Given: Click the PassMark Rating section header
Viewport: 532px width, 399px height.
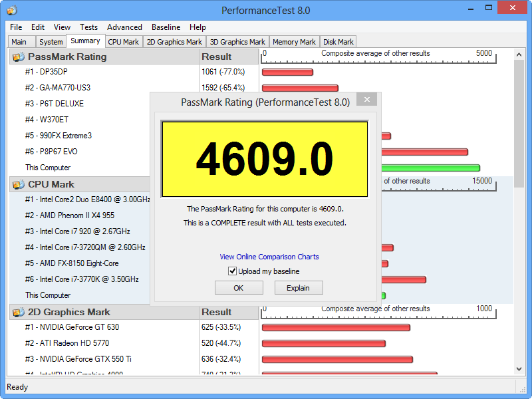Looking at the screenshot, I should pyautogui.click(x=104, y=57).
